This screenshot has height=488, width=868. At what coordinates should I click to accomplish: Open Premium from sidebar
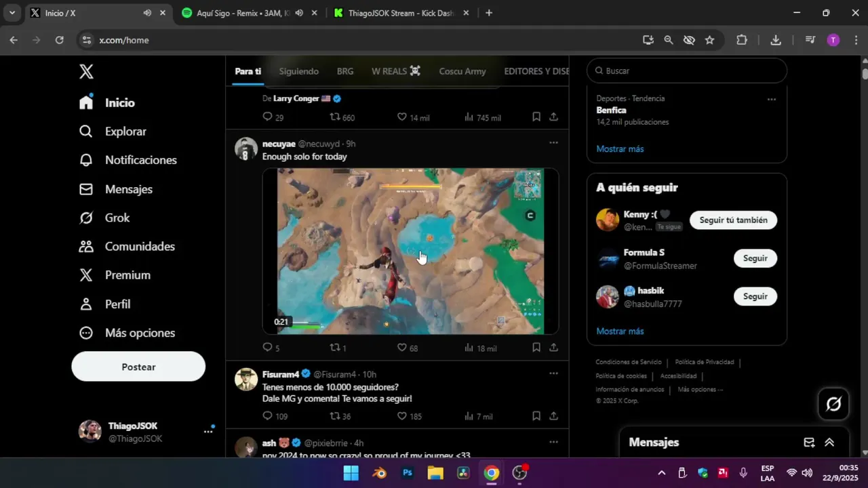coord(115,275)
